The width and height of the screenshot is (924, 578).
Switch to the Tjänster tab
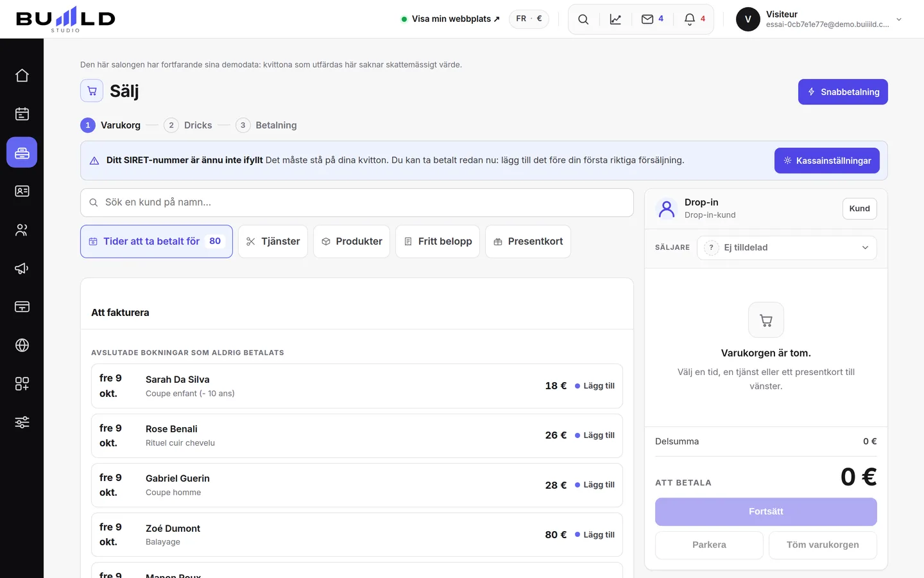(x=273, y=241)
